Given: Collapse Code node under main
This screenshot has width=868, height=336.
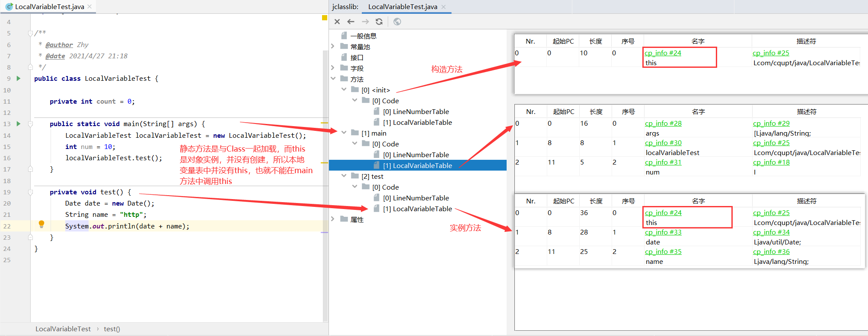Looking at the screenshot, I should 354,143.
